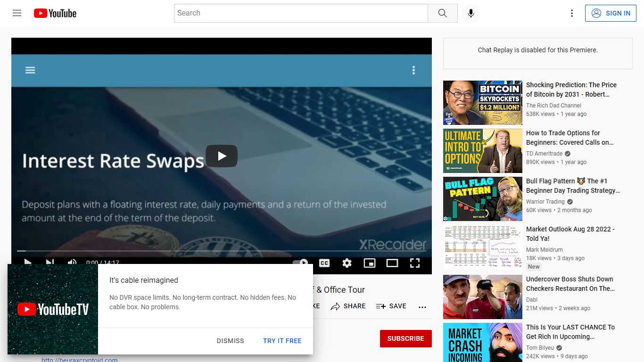Open 'Shocking Prediction: The Price of Bitcoin' title
This screenshot has height=362, width=644.
pos(571,90)
